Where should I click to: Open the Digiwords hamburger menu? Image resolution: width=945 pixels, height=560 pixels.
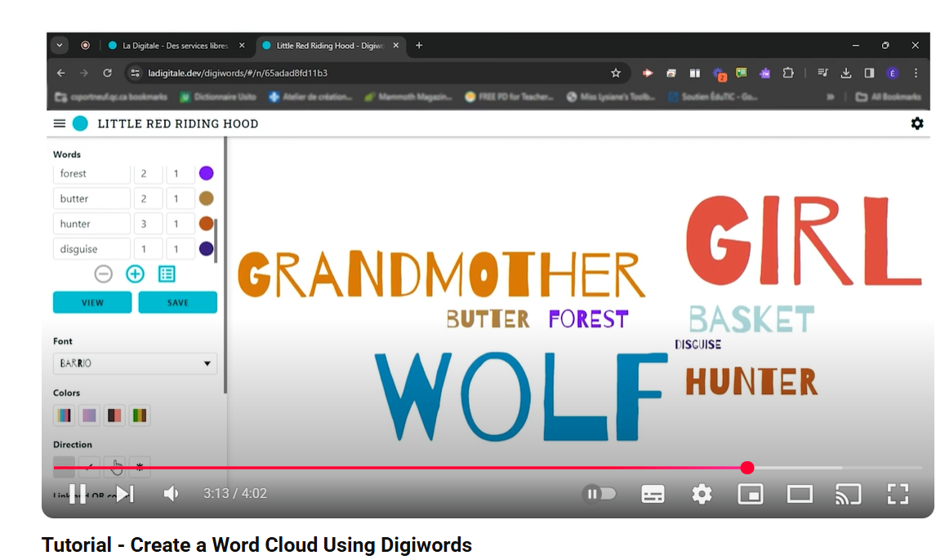59,123
